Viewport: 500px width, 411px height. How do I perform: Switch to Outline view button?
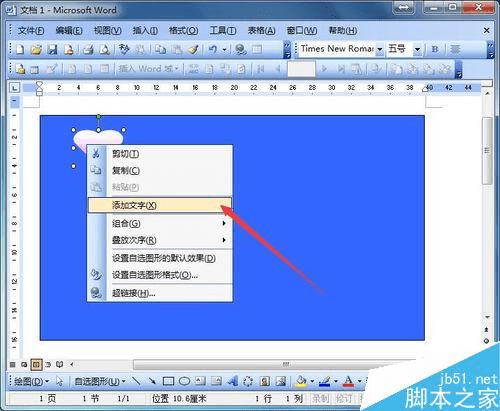48,364
